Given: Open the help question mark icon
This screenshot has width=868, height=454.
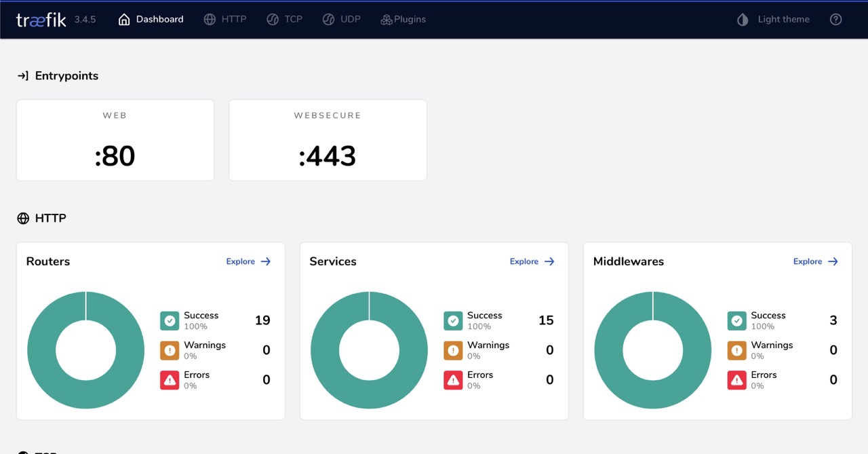Looking at the screenshot, I should pyautogui.click(x=835, y=19).
